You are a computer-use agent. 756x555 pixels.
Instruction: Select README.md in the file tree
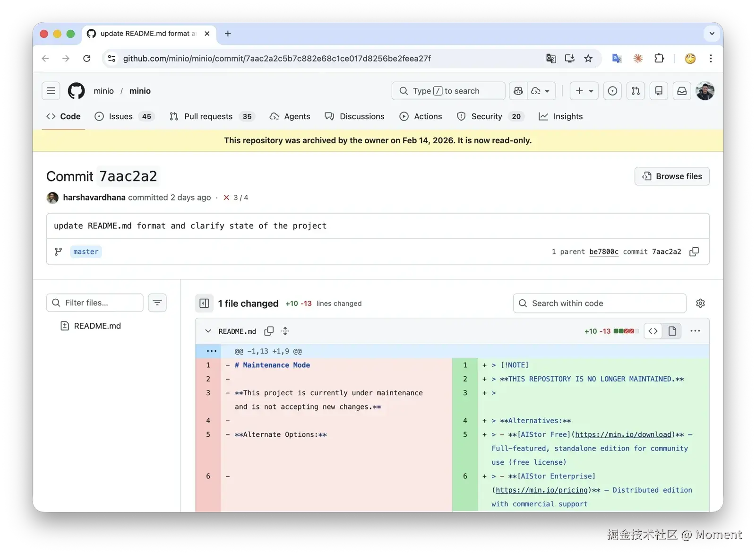tap(97, 326)
